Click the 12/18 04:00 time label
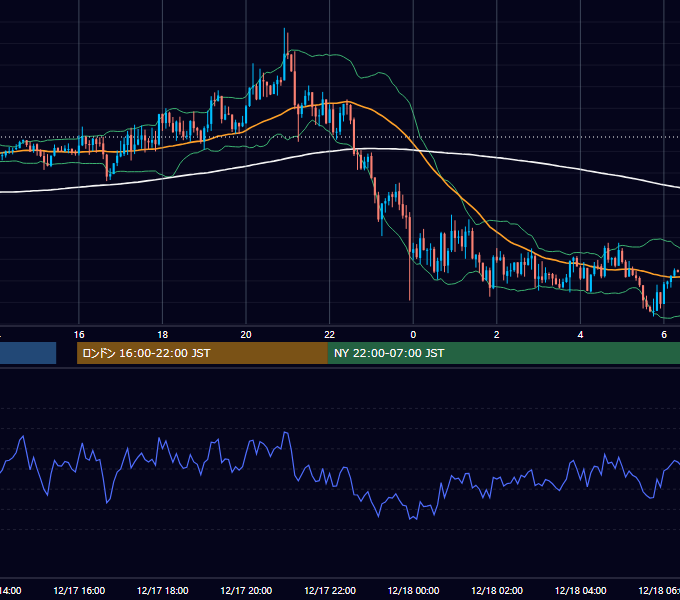 click(x=581, y=590)
